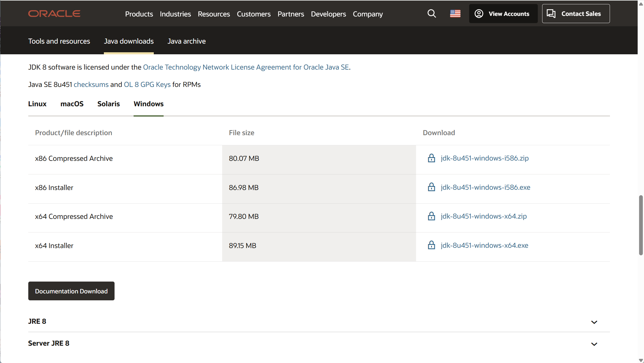
Task: Open the Products menu
Action: (139, 14)
